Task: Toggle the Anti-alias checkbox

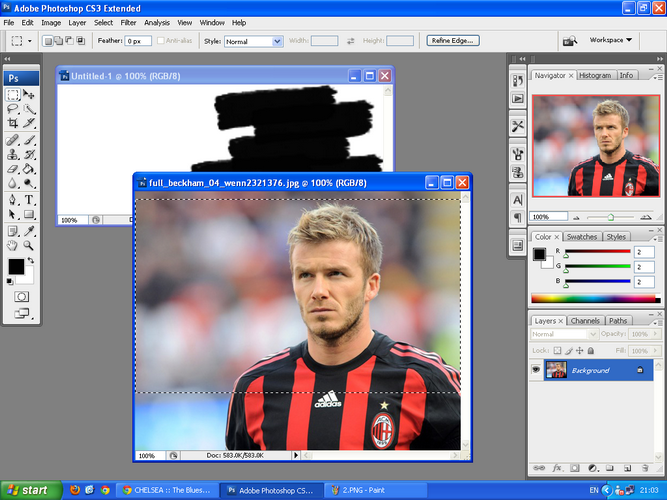Action: click(x=161, y=41)
